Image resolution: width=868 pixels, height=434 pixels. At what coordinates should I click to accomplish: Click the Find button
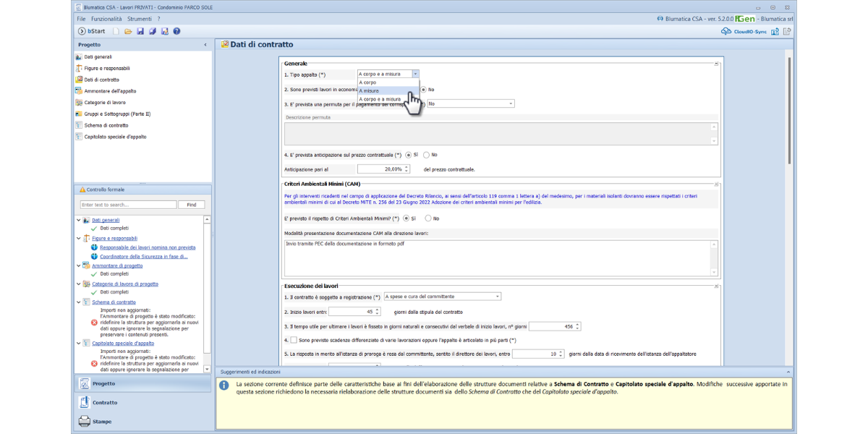(x=191, y=205)
